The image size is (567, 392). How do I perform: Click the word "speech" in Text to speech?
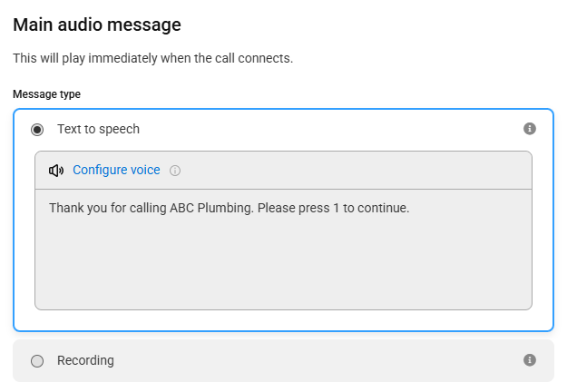(x=119, y=129)
